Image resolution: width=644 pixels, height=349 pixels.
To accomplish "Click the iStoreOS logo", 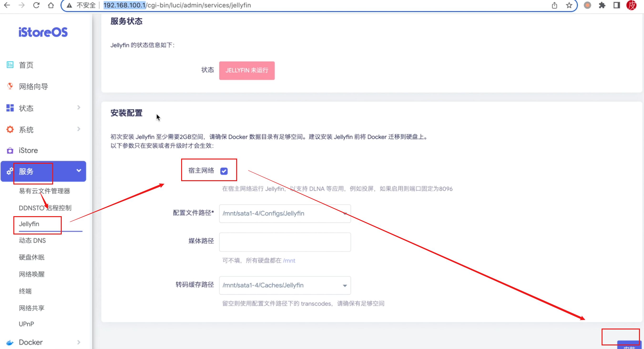I will tap(43, 32).
